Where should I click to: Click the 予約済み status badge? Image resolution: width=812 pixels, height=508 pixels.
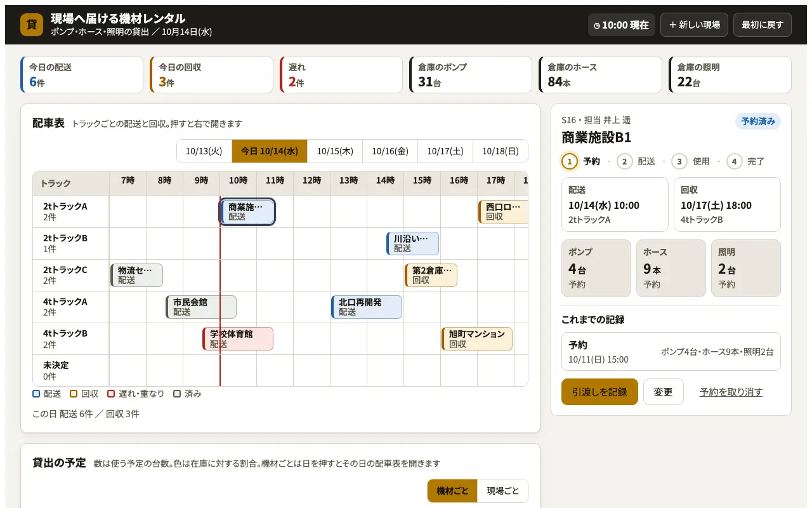(758, 121)
